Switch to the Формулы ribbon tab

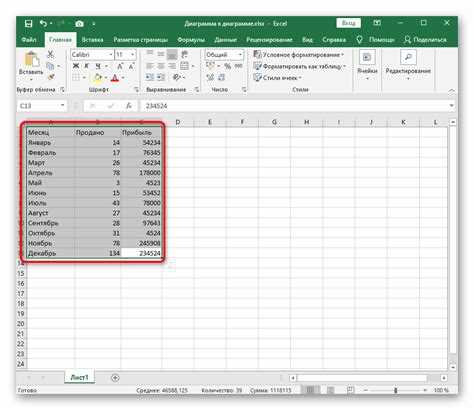click(191, 40)
